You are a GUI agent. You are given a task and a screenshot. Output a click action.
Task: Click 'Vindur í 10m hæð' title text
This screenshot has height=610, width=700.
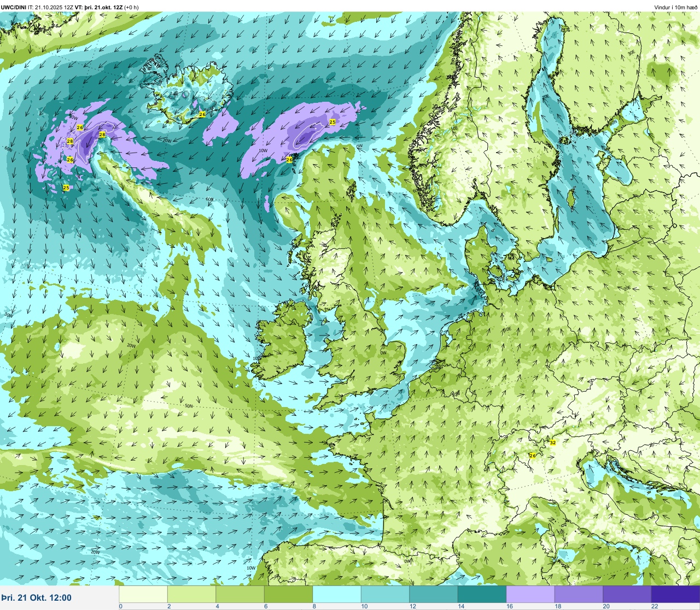point(676,7)
